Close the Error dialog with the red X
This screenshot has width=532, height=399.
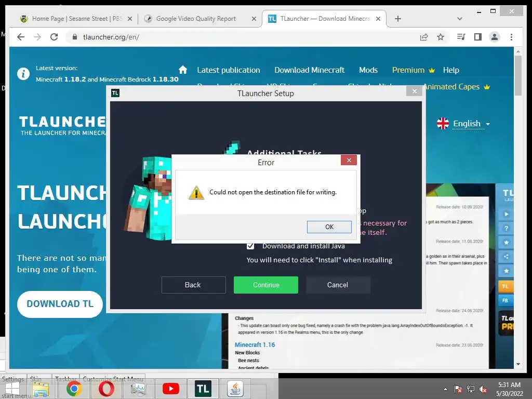pos(349,160)
